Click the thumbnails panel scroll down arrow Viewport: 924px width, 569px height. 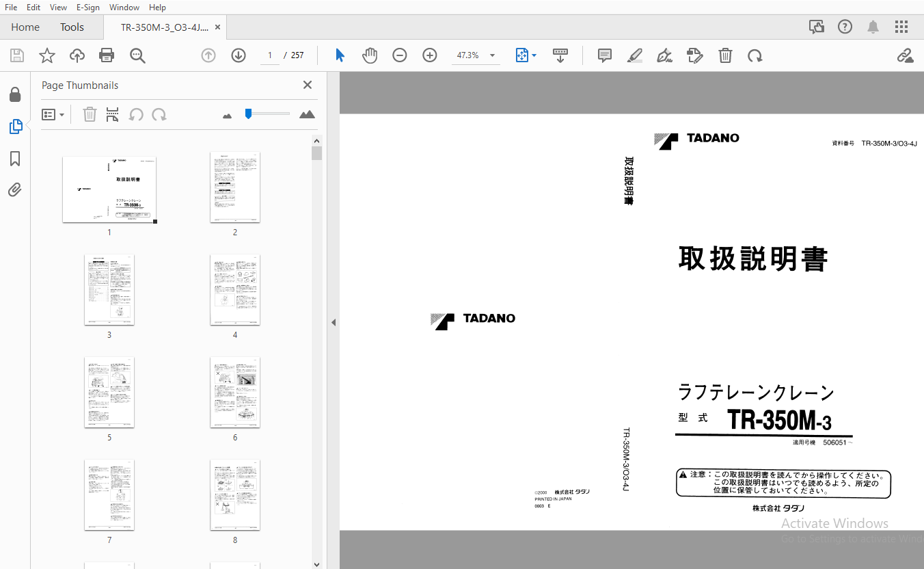316,564
